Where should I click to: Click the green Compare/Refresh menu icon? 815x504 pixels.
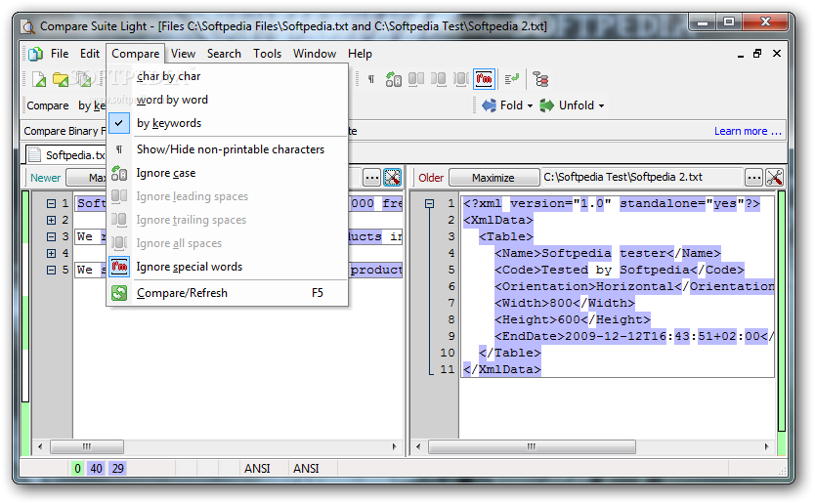(119, 293)
